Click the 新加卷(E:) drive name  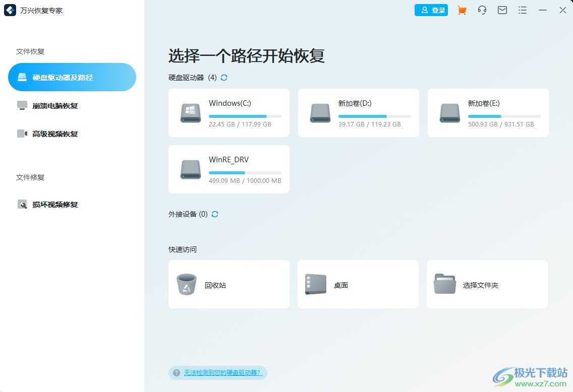pyautogui.click(x=484, y=103)
